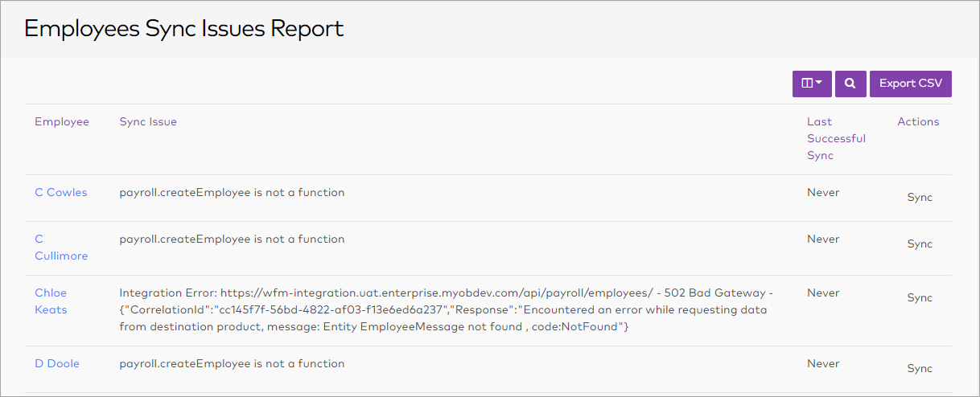Screen dimensions: 980x397
Task: Click D Doole's Never sync status
Action: click(823, 364)
